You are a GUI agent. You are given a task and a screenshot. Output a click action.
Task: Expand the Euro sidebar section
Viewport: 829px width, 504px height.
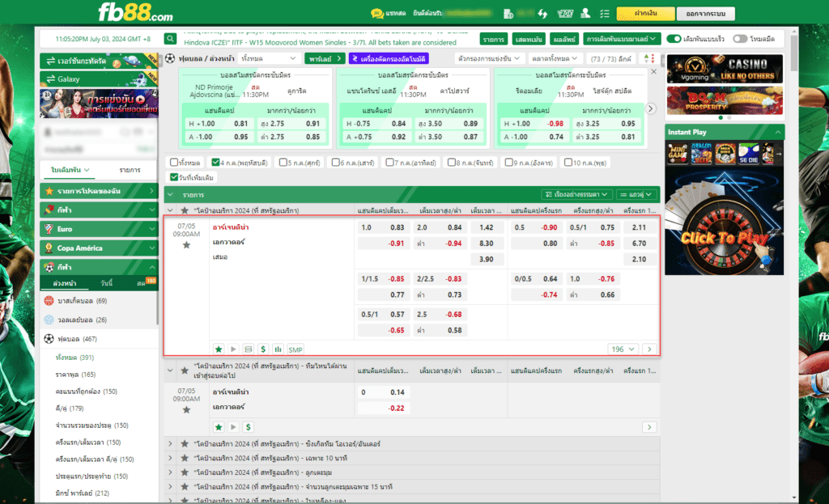click(99, 229)
